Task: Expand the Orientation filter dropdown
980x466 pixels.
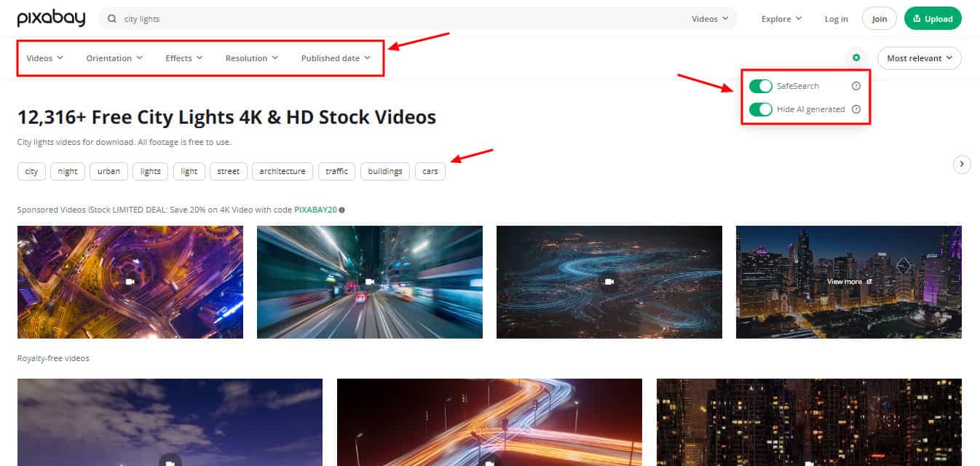Action: (114, 58)
